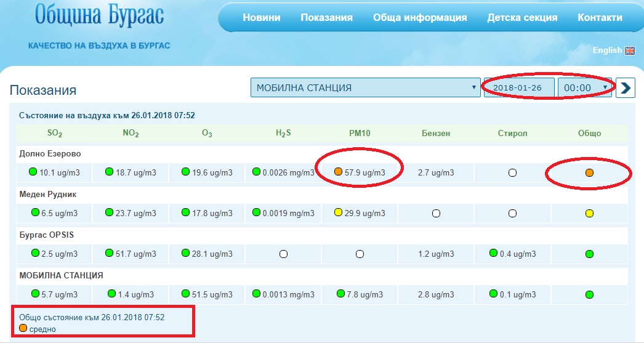
Task: Switch site language to English
Action: (607, 50)
